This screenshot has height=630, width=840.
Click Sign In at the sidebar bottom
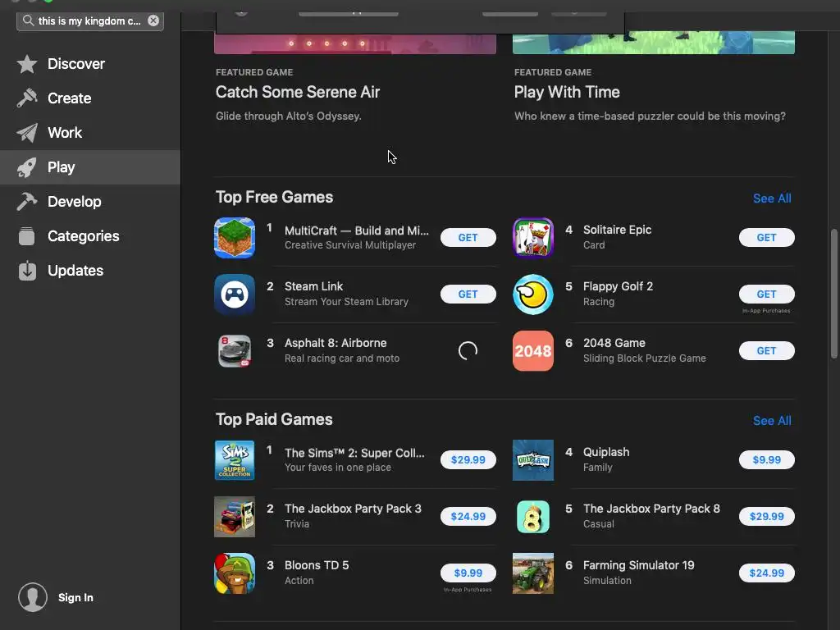(x=75, y=597)
